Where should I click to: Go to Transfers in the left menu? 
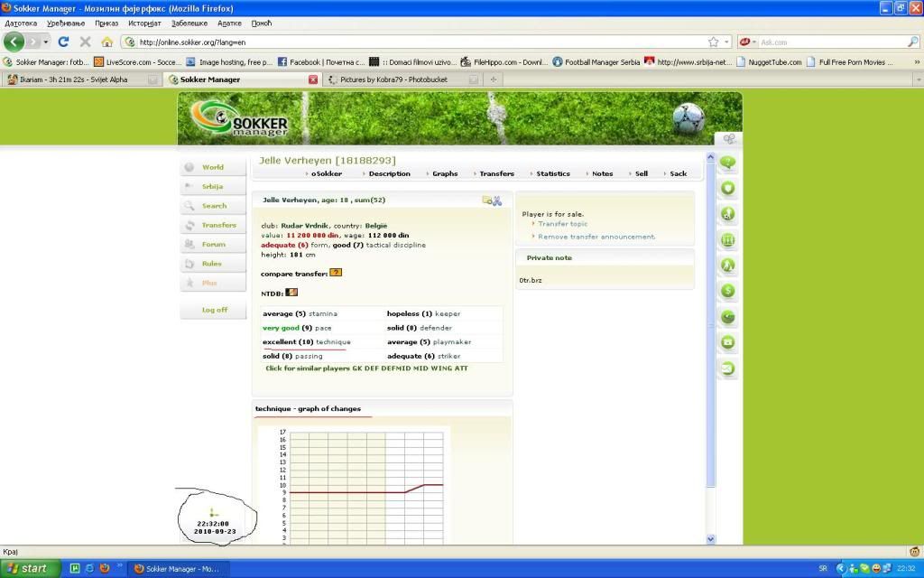coord(213,225)
